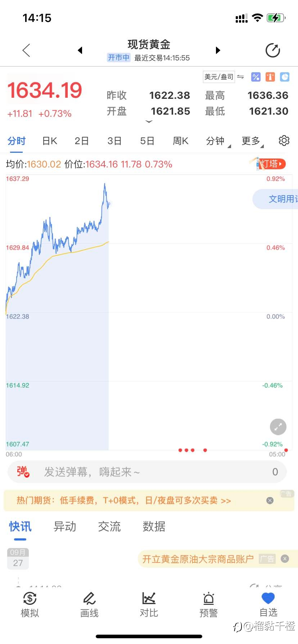Viewport: 298px width, 644px height.
Task: Dismiss 开立黄金原油 ad banner
Action: 285,559
